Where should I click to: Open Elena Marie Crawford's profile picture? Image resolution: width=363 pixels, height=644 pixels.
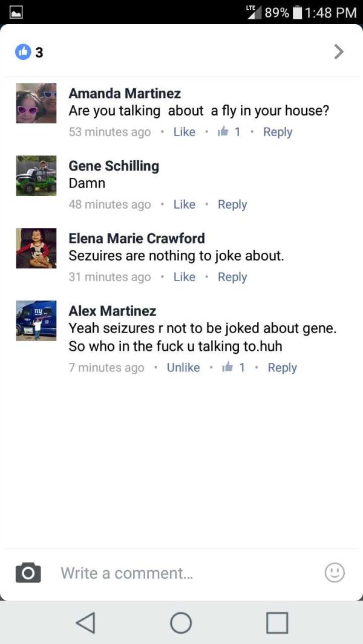click(36, 248)
